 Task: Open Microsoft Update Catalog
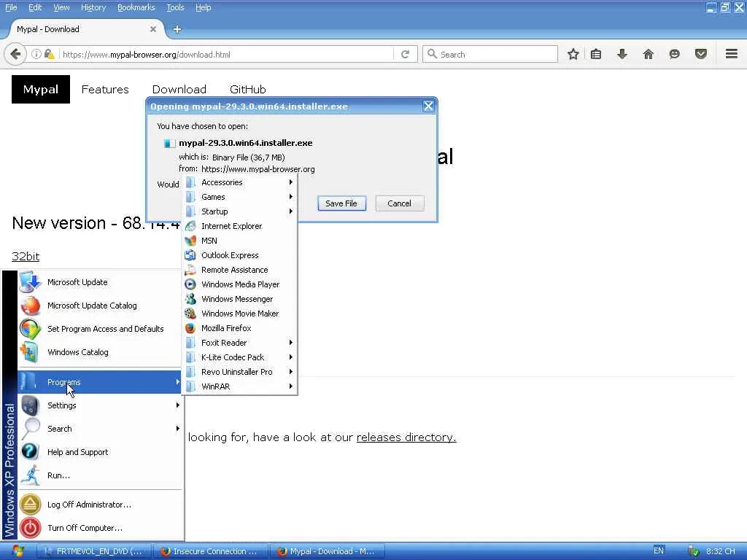point(100,306)
